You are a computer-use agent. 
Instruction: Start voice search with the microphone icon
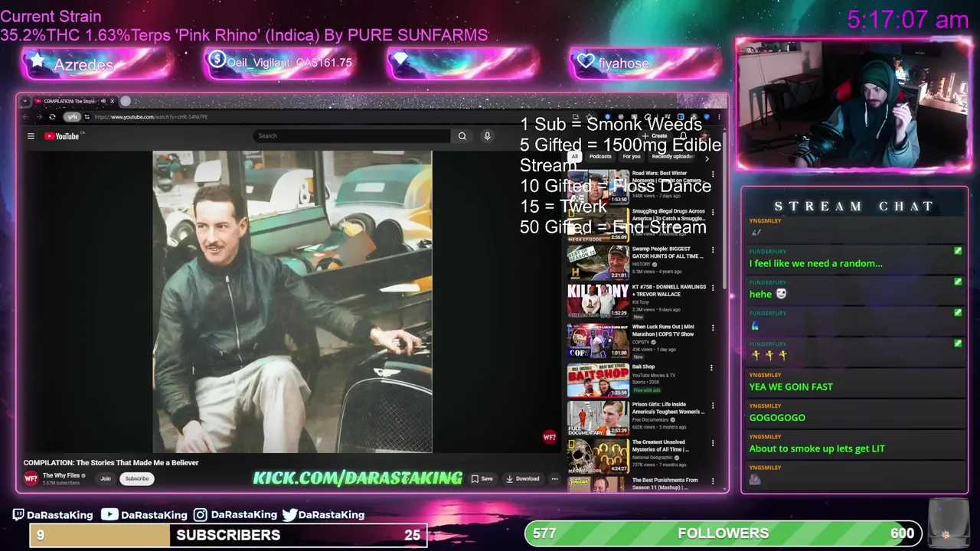click(487, 136)
